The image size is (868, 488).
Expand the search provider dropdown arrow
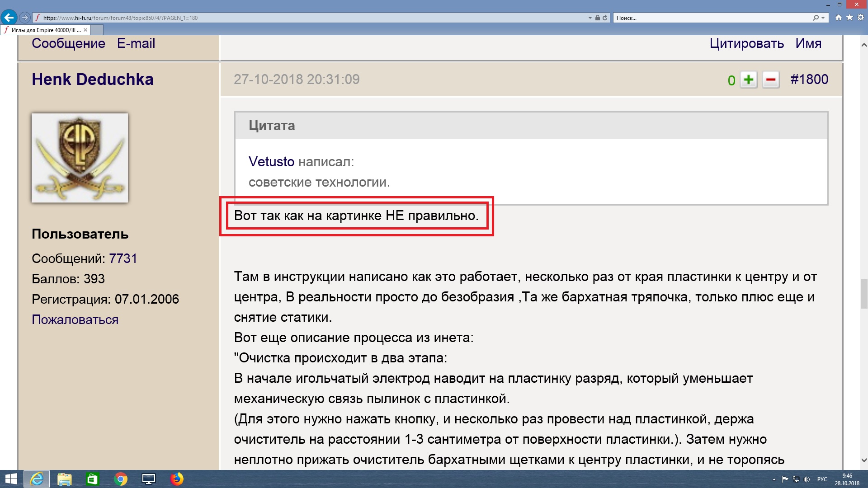pos(823,18)
